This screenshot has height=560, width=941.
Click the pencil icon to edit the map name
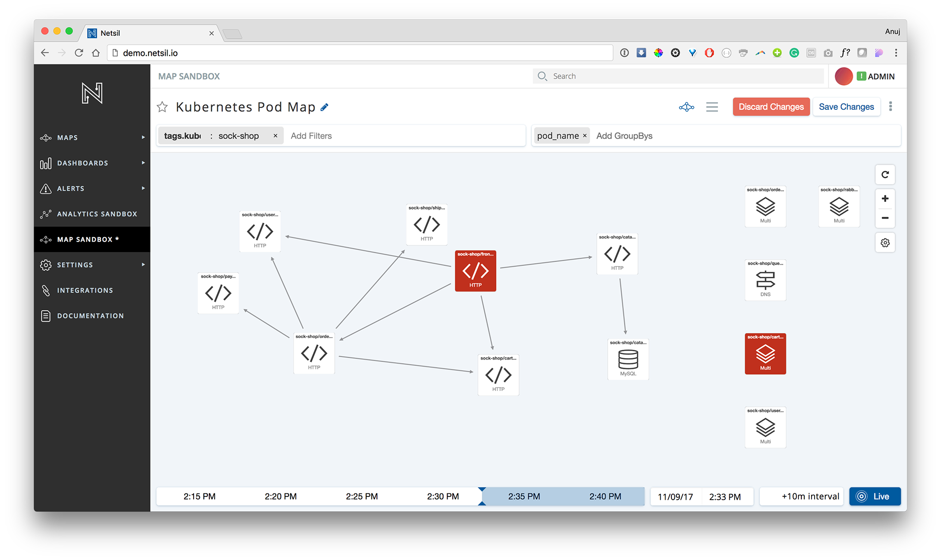click(x=324, y=107)
